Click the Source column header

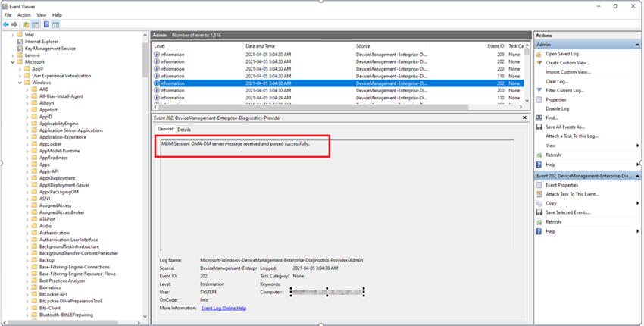(392, 46)
